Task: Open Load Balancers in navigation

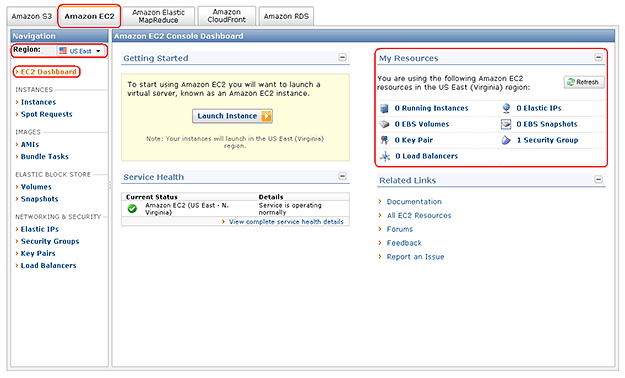Action: point(48,265)
